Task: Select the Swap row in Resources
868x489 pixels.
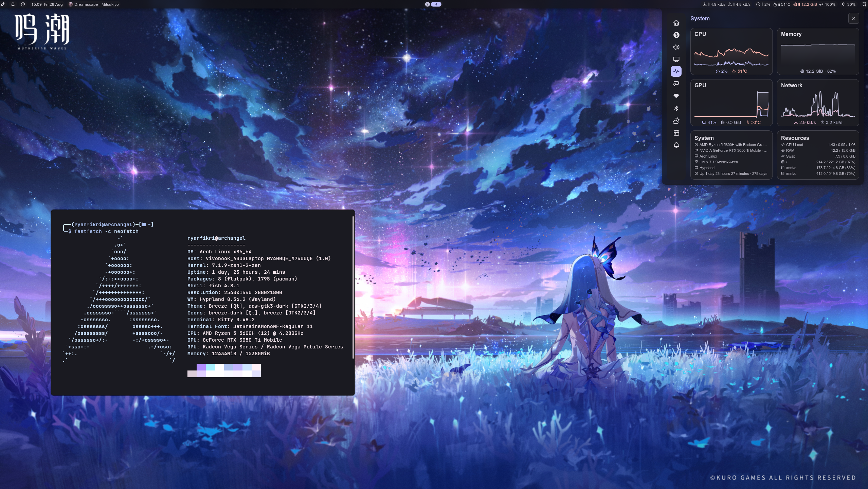Action: pyautogui.click(x=818, y=156)
